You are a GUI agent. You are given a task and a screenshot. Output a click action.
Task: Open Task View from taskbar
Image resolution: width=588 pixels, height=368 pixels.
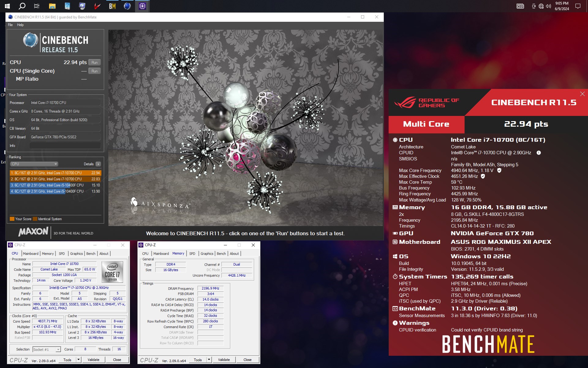[37, 6]
